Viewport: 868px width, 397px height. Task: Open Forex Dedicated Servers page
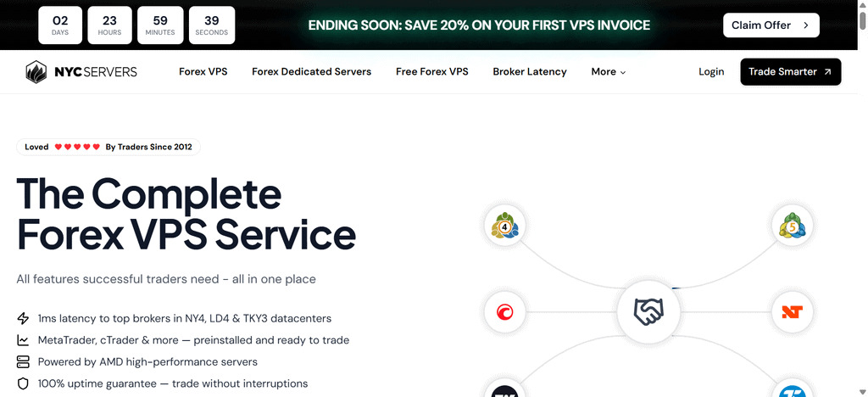[312, 72]
